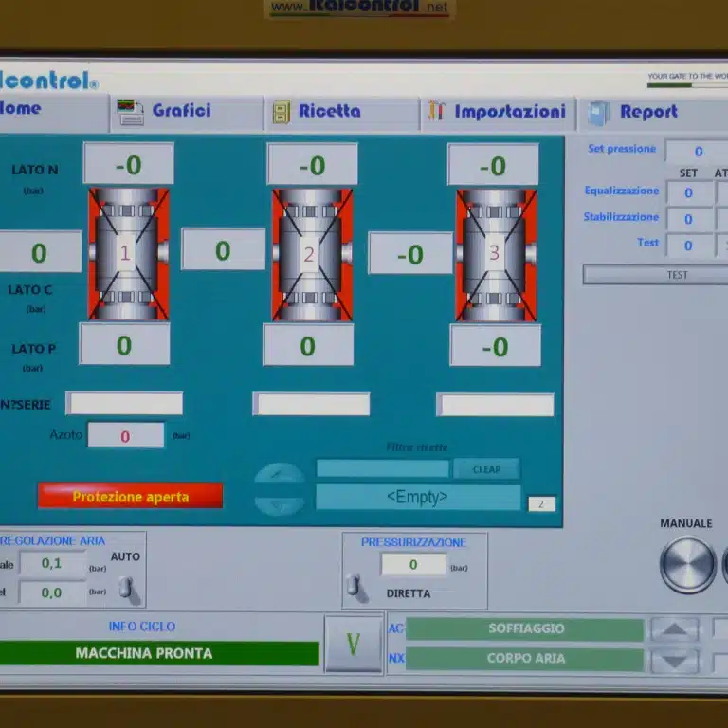This screenshot has width=728, height=728.
Task: Open the Ricetta tab
Action: (329, 111)
